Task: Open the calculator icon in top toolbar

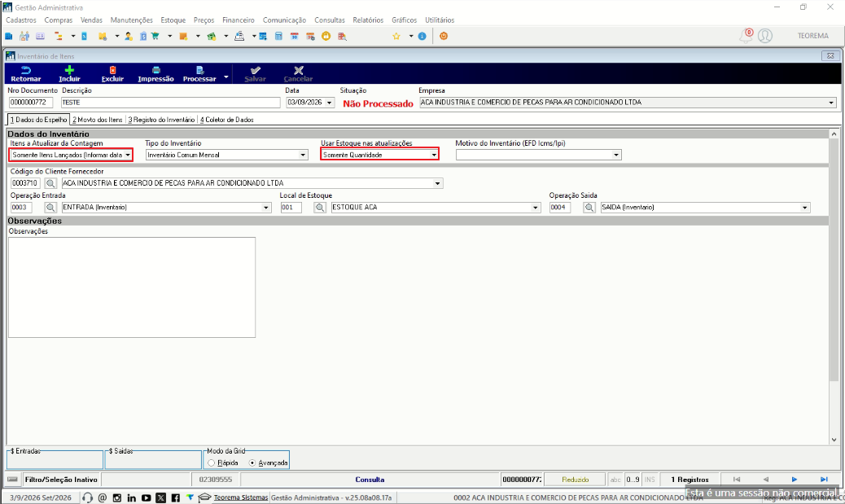Action: [x=278, y=36]
